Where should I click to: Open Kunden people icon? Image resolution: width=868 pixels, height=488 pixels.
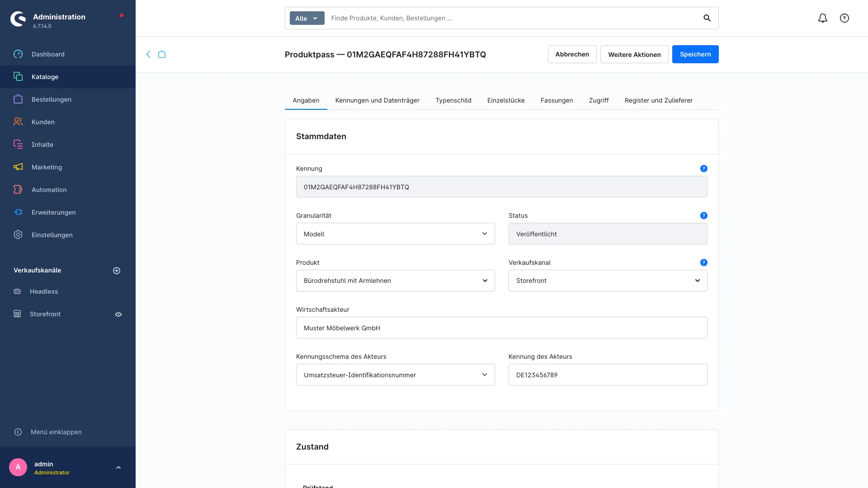pos(18,122)
